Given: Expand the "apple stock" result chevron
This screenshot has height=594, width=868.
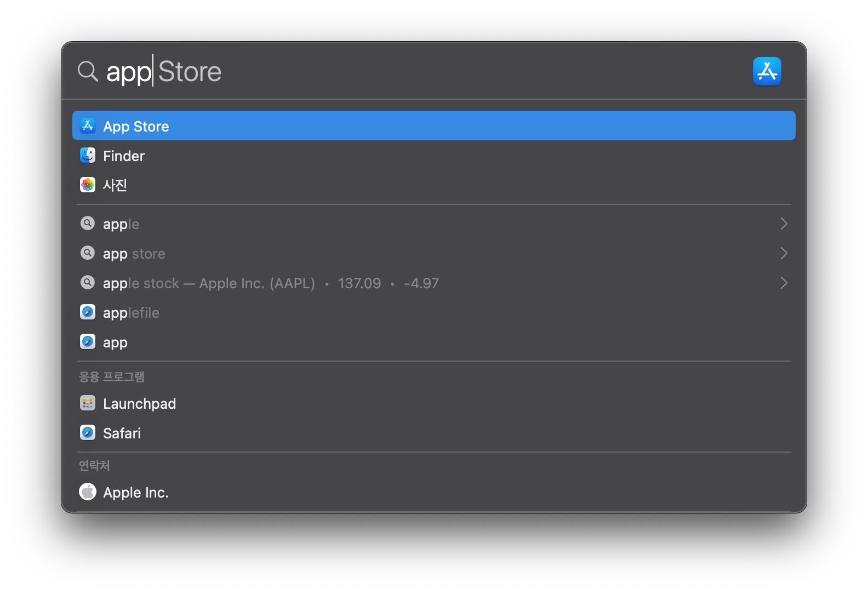Looking at the screenshot, I should tap(784, 283).
